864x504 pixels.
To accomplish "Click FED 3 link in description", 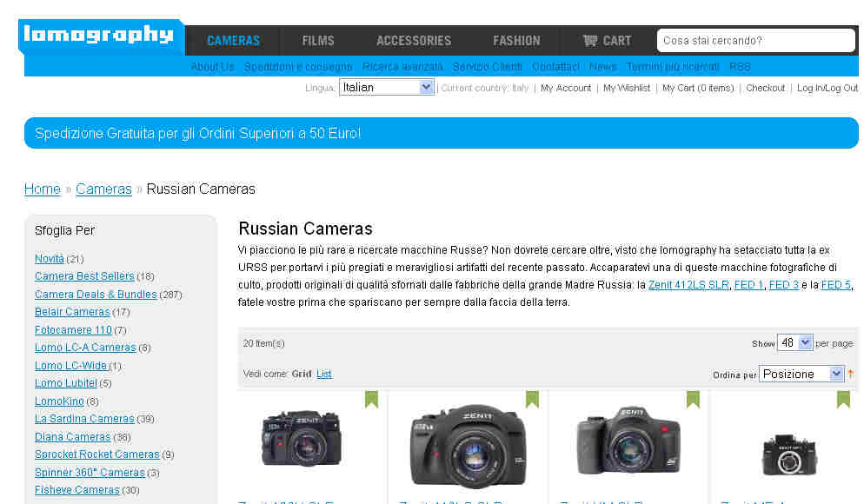I will coord(783,285).
